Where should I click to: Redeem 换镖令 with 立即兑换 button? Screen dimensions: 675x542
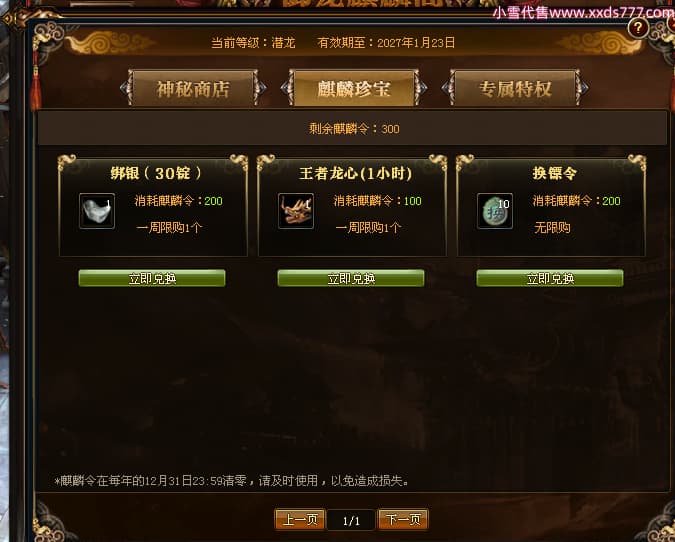pos(550,278)
